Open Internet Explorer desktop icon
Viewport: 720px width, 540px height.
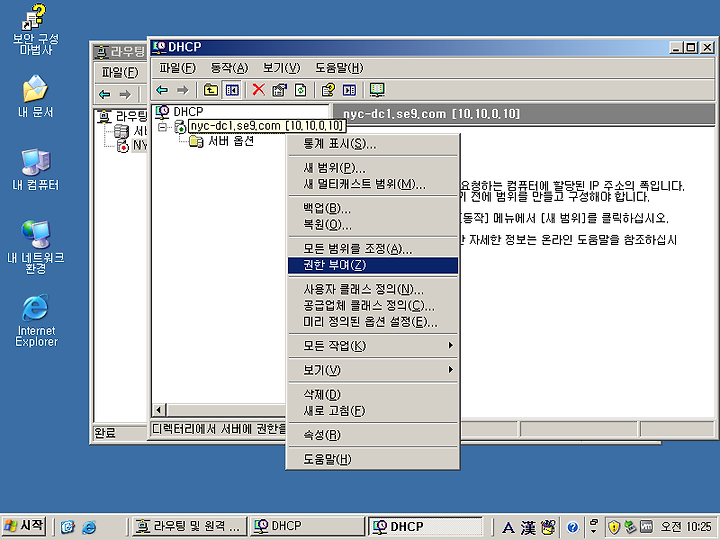(x=35, y=321)
